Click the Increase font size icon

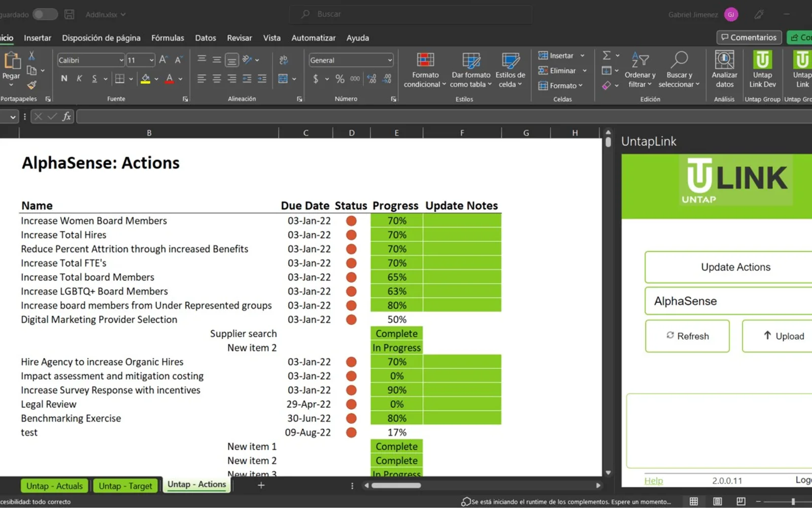(x=163, y=59)
